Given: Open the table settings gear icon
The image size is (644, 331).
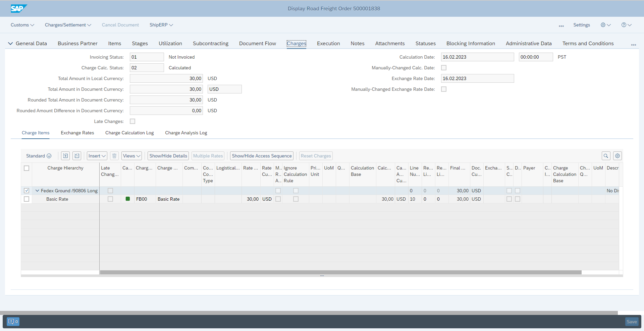Looking at the screenshot, I should pos(618,156).
